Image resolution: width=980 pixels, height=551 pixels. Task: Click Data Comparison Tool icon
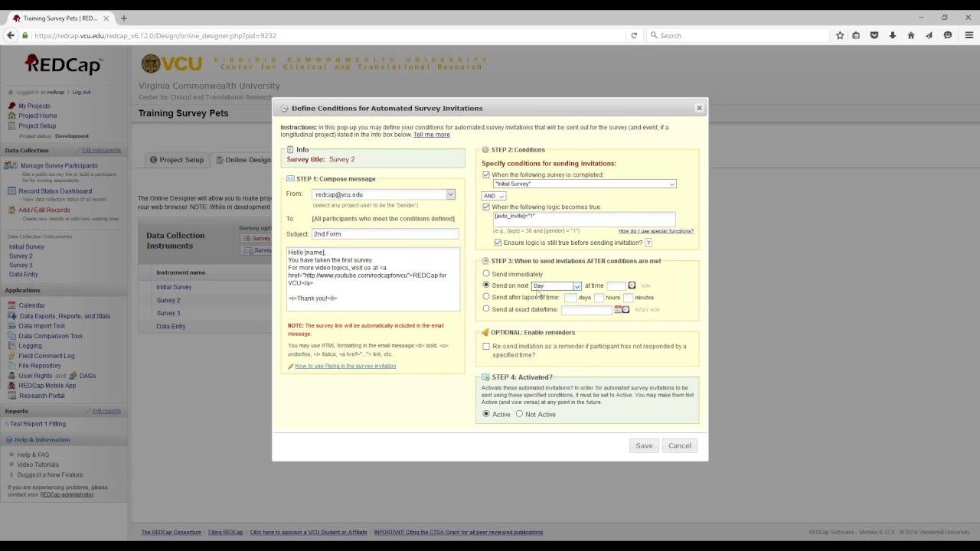11,336
